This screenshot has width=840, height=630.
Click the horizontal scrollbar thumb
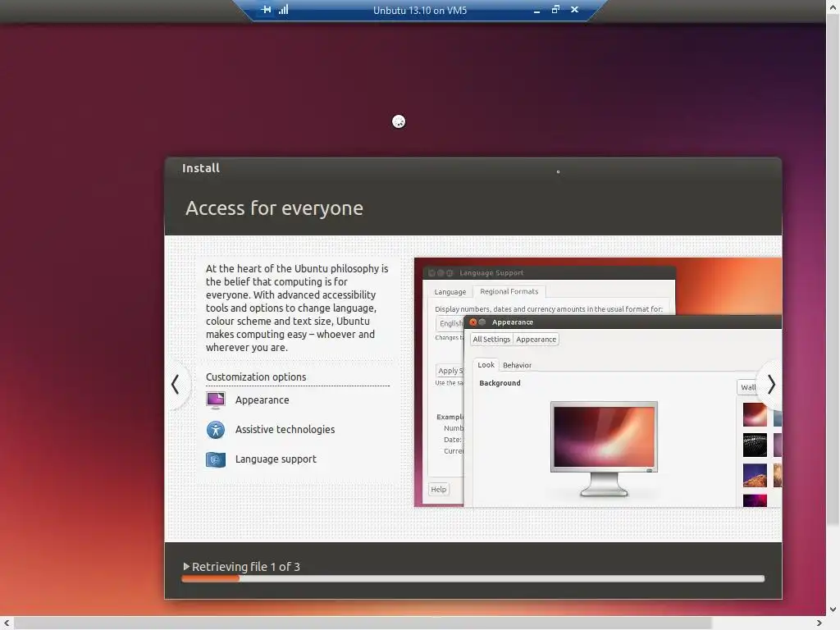[x=363, y=623]
